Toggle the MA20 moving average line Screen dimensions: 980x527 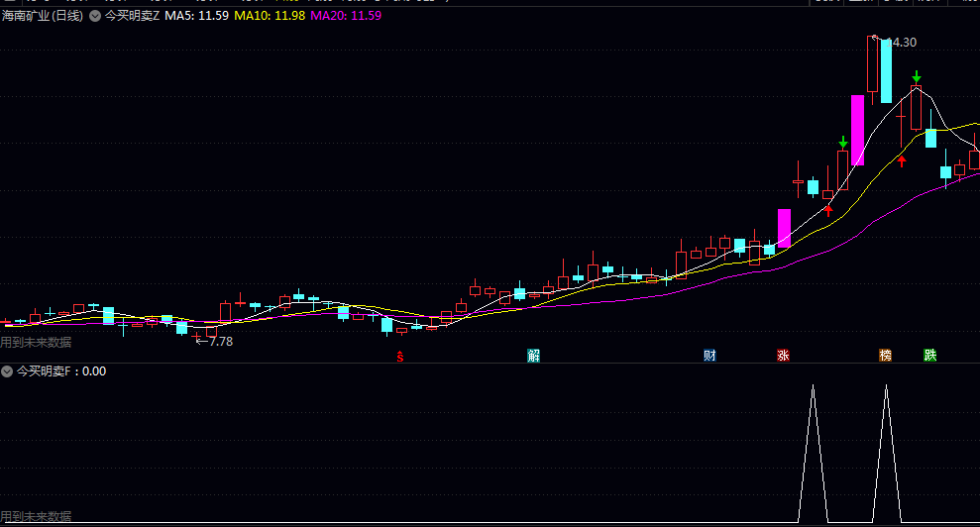pyautogui.click(x=346, y=16)
